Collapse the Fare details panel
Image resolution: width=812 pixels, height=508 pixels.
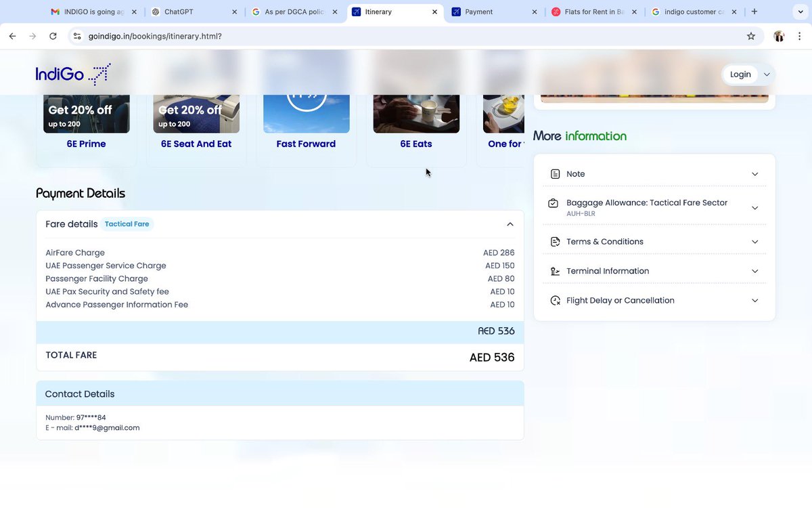click(x=510, y=224)
